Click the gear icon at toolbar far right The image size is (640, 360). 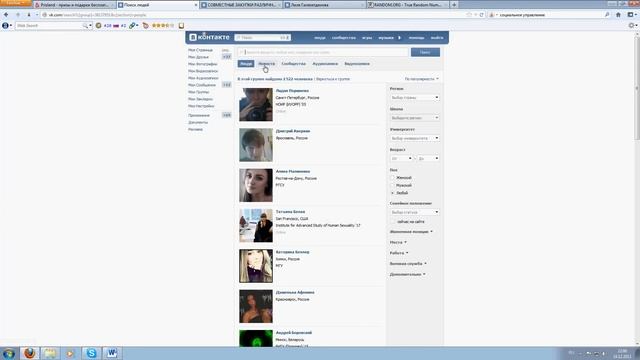click(631, 25)
